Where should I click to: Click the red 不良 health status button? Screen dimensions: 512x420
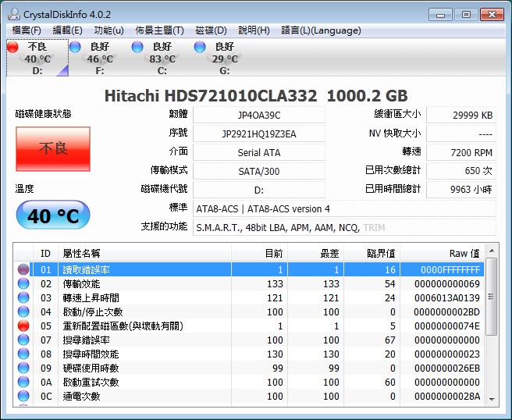[x=53, y=149]
